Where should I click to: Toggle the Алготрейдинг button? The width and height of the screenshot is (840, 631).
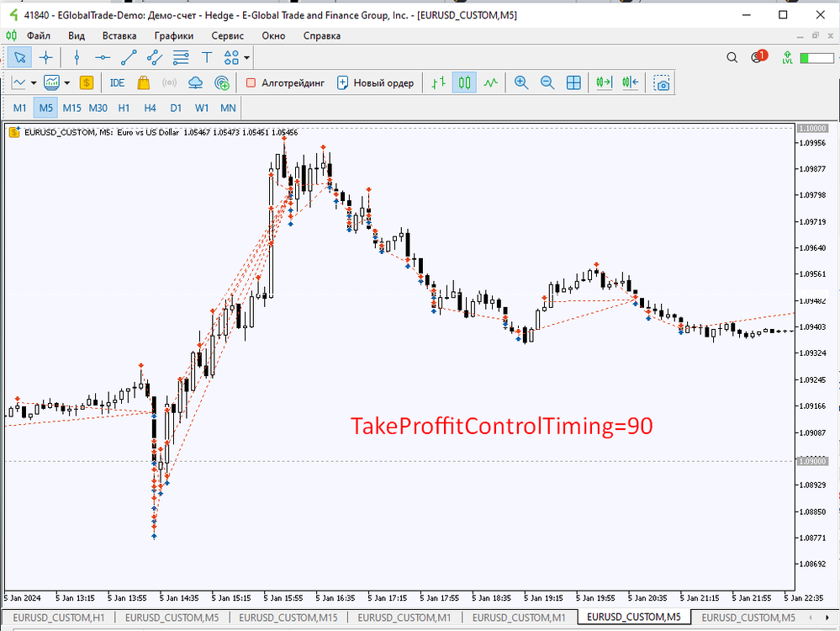(286, 83)
